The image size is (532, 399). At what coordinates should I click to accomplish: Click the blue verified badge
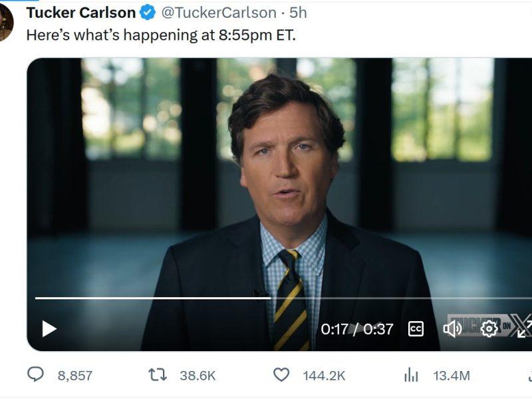[x=148, y=13]
